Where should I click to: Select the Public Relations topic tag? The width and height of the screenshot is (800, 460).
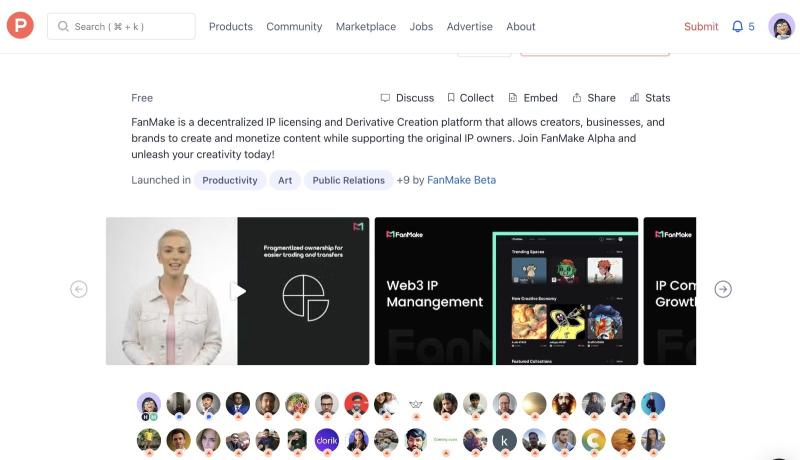pyautogui.click(x=348, y=181)
